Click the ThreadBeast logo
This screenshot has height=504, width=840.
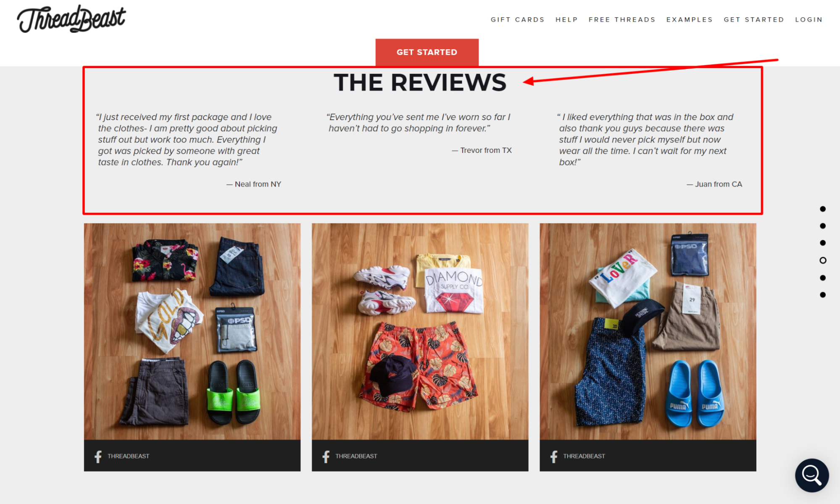[71, 19]
